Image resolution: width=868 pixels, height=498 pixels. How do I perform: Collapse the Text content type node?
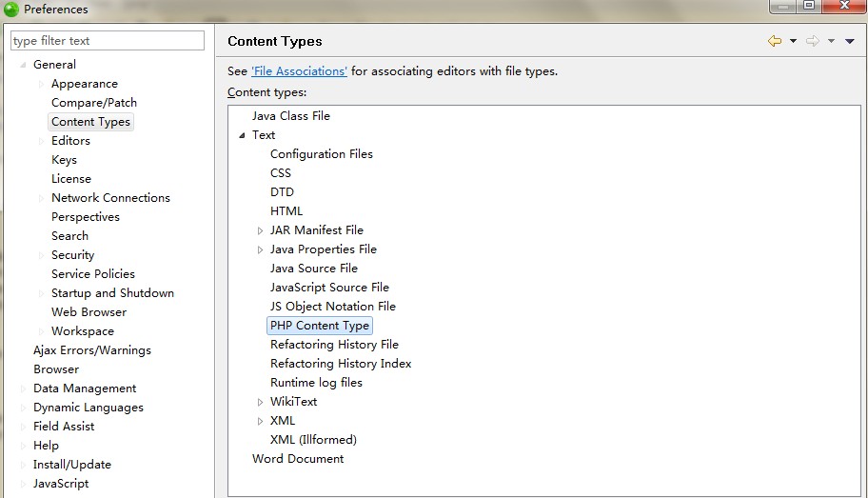click(x=242, y=135)
